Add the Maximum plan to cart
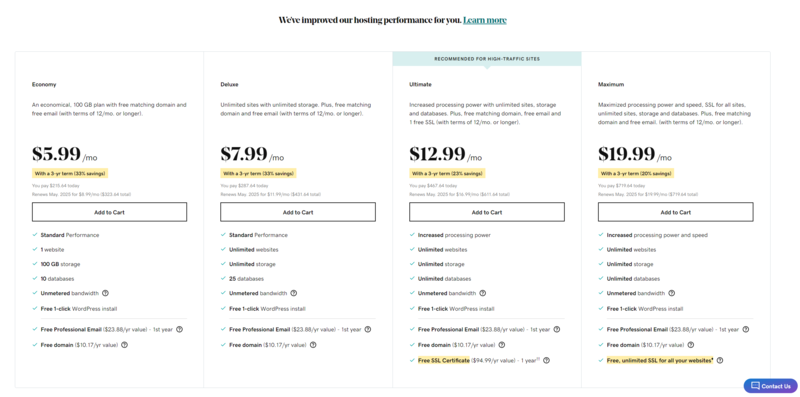Image resolution: width=800 pixels, height=397 pixels. click(676, 212)
